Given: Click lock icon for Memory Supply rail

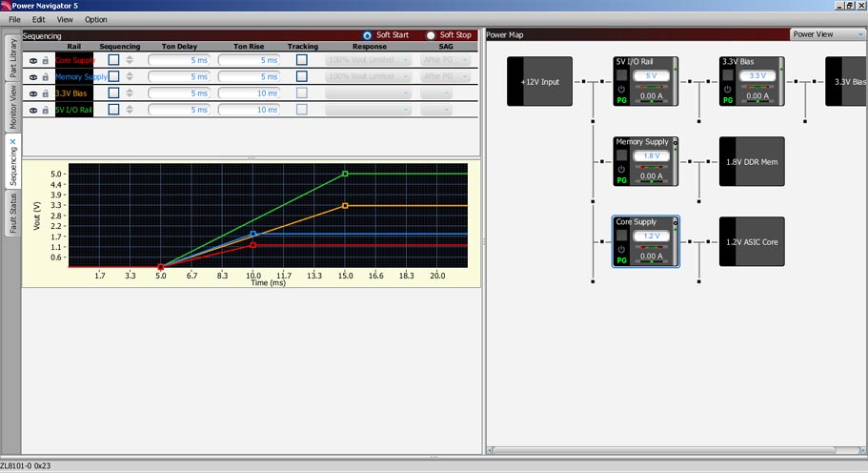Looking at the screenshot, I should tap(46, 77).
